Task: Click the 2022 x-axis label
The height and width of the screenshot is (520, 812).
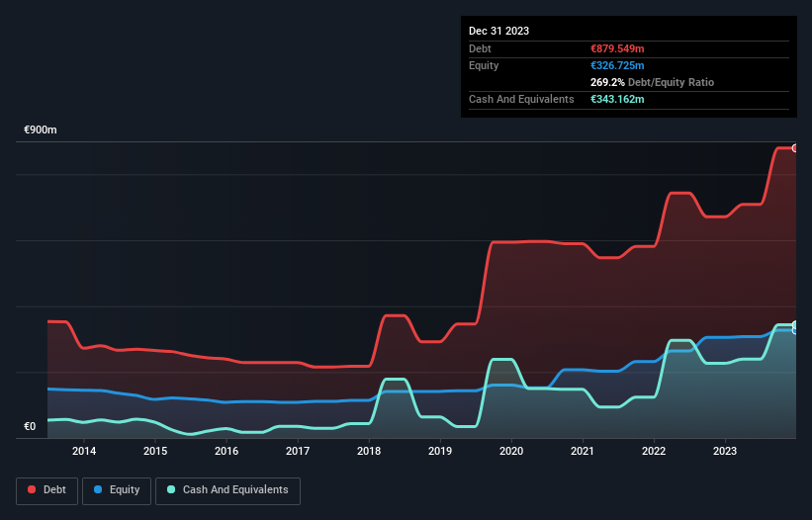Action: (x=654, y=451)
